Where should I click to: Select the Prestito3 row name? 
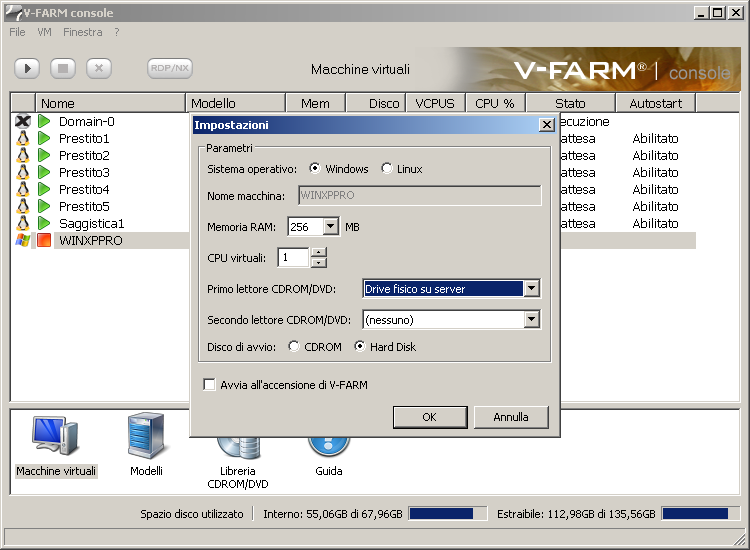84,173
